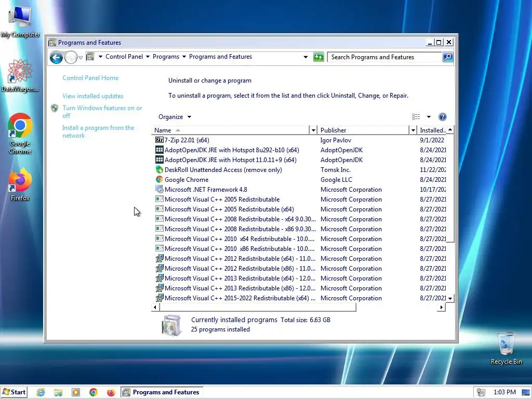Expand the root breadcrumb arrow before Control Panel
This screenshot has width=532, height=399.
pyautogui.click(x=100, y=57)
